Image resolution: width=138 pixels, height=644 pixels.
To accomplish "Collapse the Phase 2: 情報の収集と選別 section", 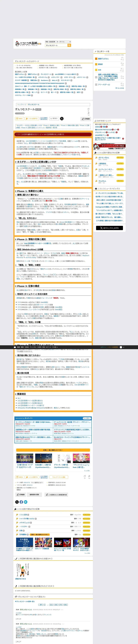I will (16, 239).
